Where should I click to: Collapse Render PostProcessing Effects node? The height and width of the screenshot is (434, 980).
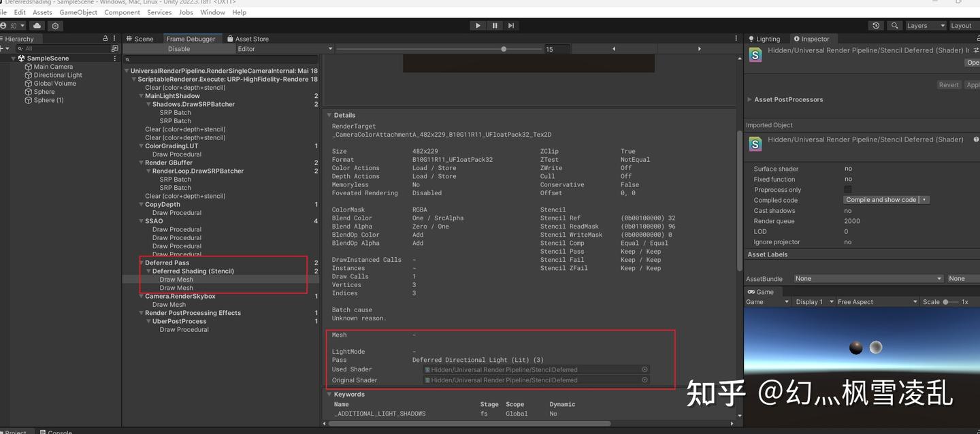coord(142,313)
